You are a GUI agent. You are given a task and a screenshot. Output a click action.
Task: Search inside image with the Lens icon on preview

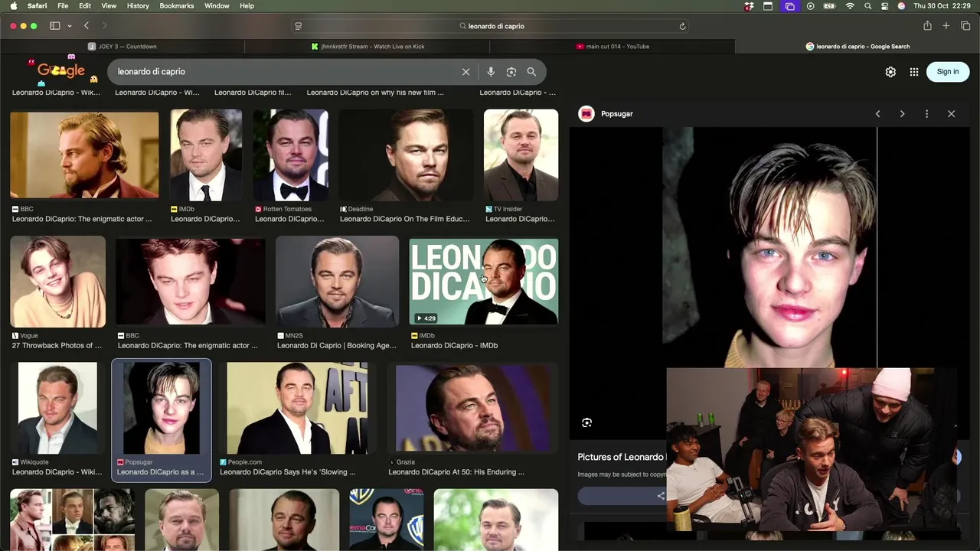coord(586,422)
